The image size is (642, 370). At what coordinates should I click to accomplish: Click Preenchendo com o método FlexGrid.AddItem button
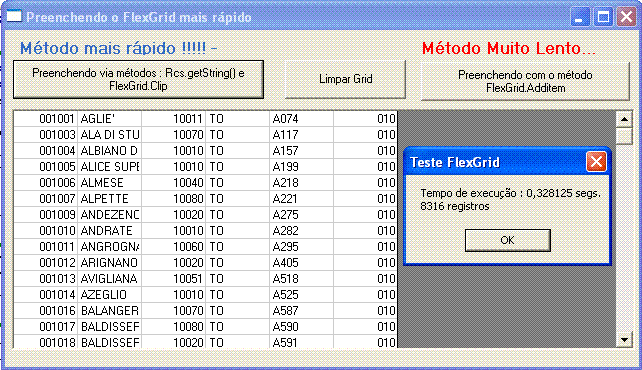(525, 81)
